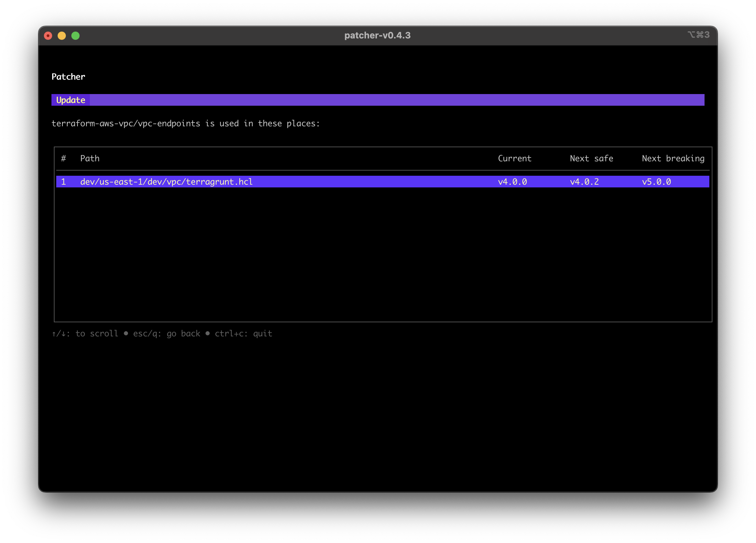Image resolution: width=756 pixels, height=543 pixels.
Task: Click the green zoom window button
Action: [x=75, y=35]
